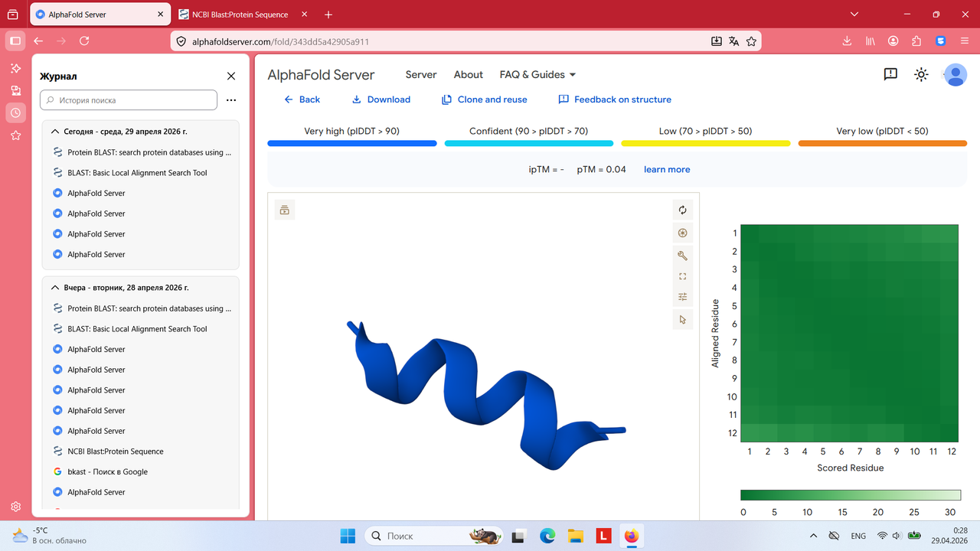Click the Back link above the structure
The image size is (980, 551).
tap(302, 99)
